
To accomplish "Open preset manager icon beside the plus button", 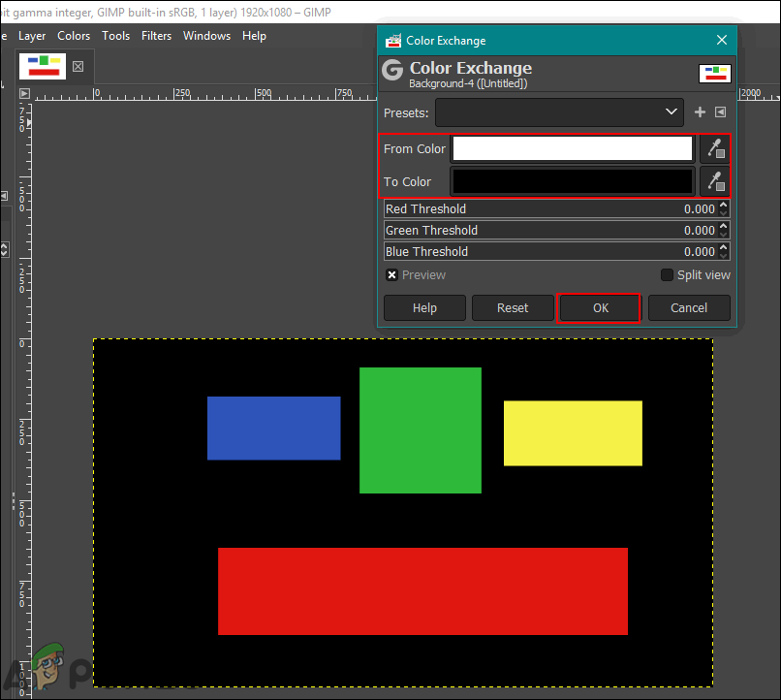I will (x=720, y=112).
